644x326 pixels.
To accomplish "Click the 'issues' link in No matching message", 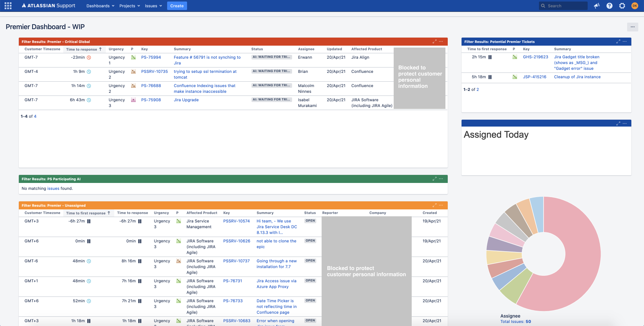I will [53, 189].
